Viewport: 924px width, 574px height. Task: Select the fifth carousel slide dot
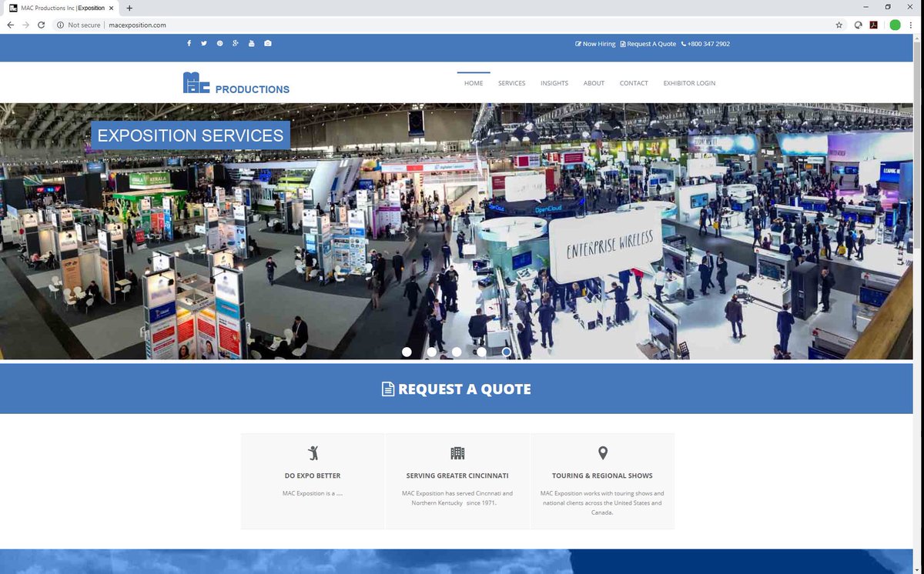[506, 352]
